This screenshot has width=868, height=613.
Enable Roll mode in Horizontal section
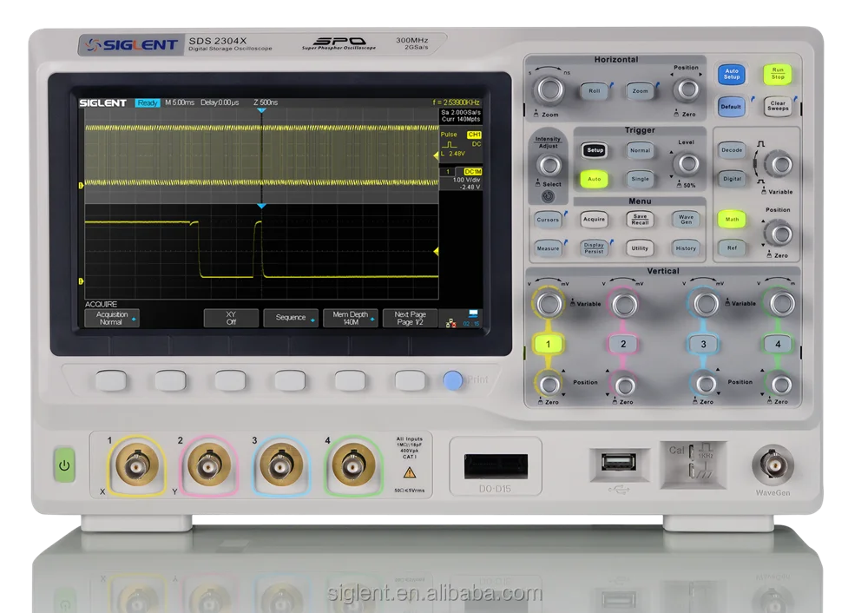coord(595,91)
